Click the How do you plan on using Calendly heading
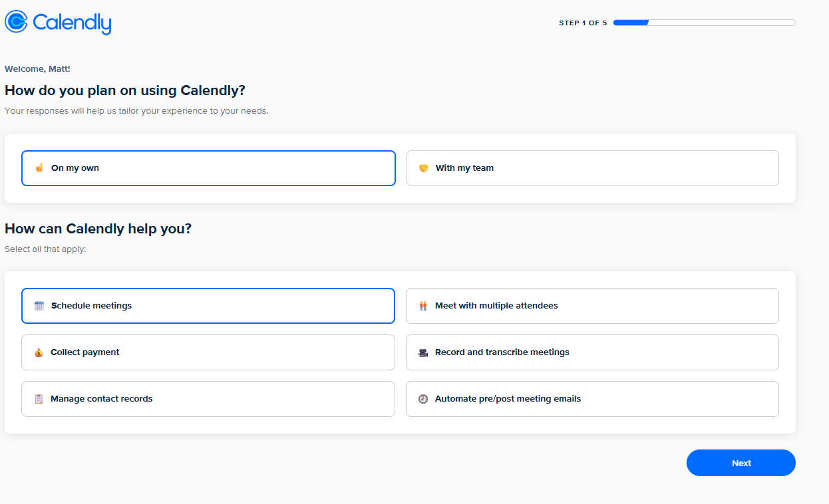 pyautogui.click(x=125, y=90)
